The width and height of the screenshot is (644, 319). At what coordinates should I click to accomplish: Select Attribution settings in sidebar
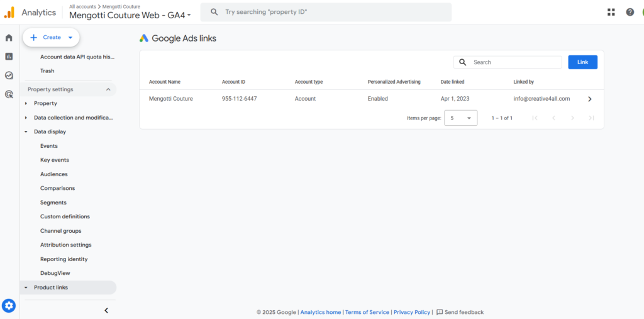pos(65,245)
